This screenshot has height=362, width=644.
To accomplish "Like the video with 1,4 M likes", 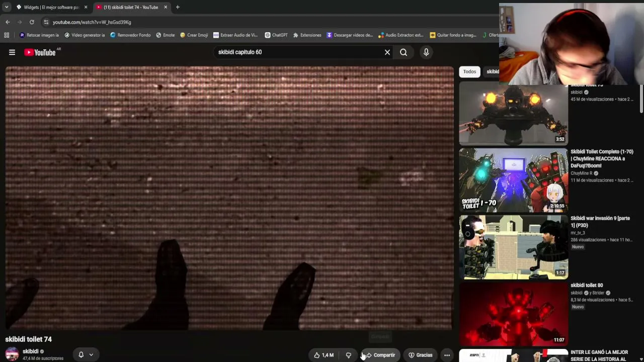I will click(x=324, y=355).
